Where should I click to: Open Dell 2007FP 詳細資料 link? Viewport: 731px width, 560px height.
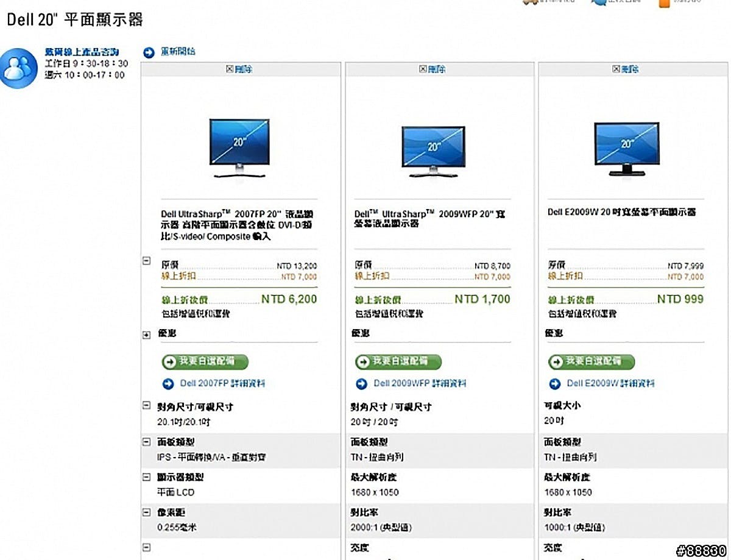(x=222, y=384)
